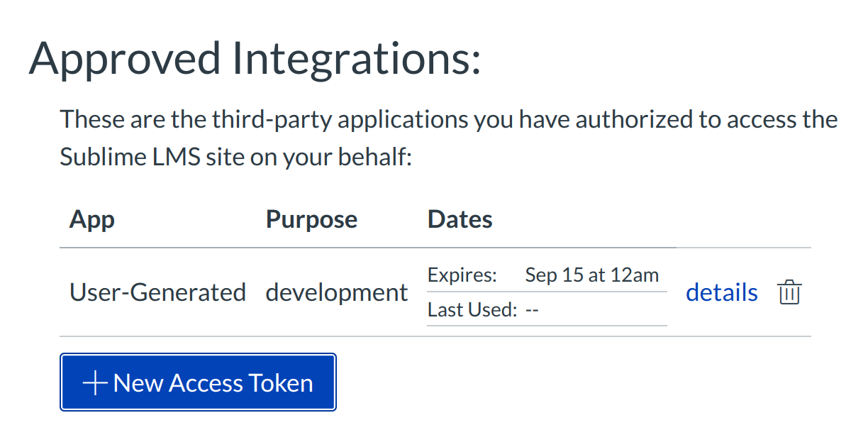
Task: Click the App column header
Action: [92, 219]
